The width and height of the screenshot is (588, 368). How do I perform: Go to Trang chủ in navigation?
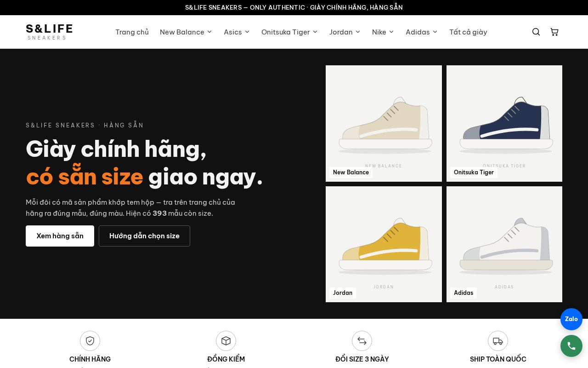tap(132, 32)
